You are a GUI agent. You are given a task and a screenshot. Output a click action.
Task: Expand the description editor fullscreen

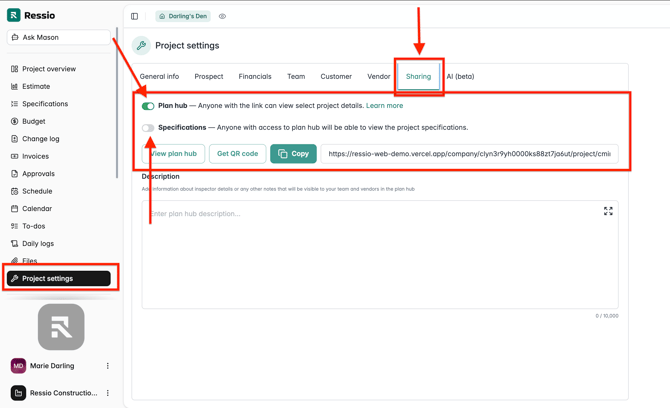coord(608,211)
